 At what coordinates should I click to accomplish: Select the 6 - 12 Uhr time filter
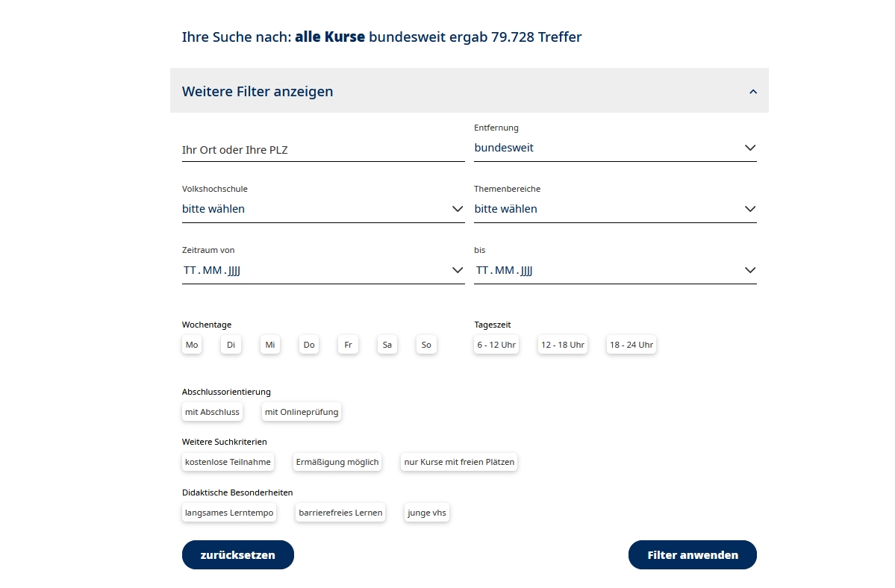coord(496,345)
